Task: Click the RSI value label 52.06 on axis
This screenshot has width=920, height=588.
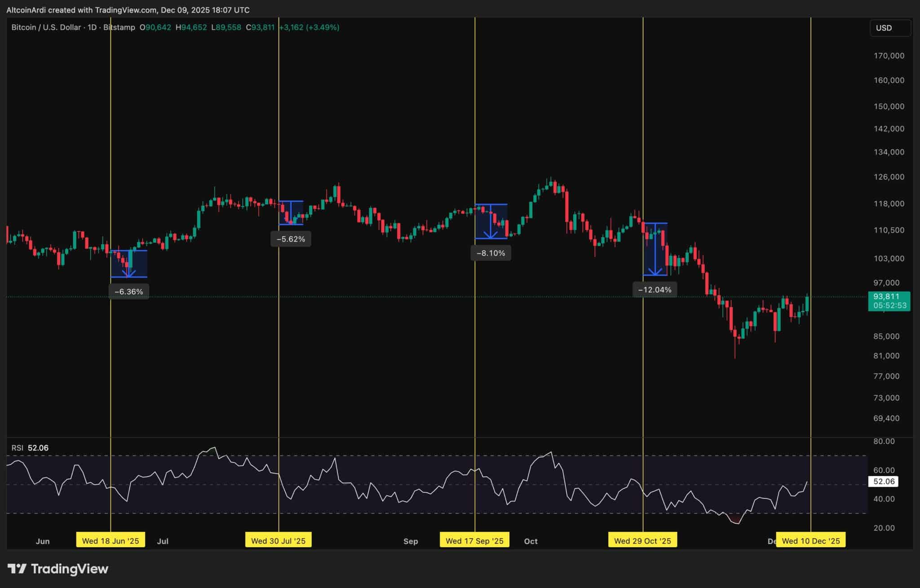Action: (884, 482)
